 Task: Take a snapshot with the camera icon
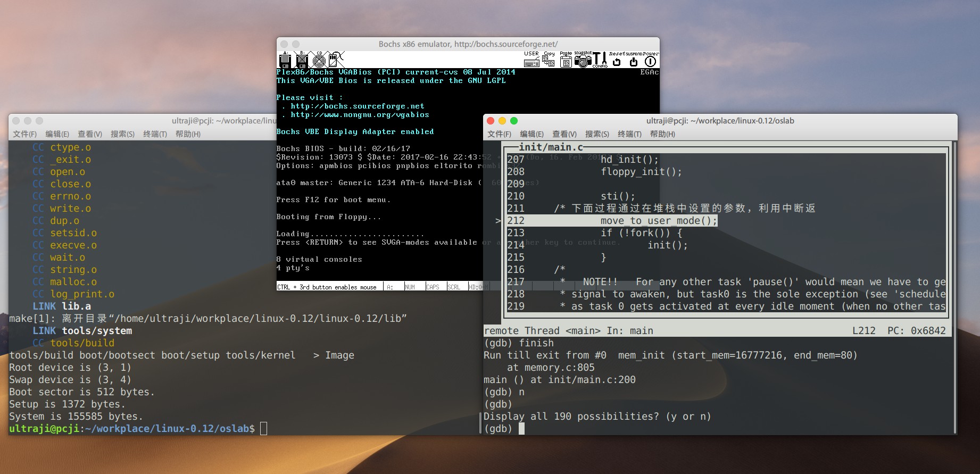pos(583,60)
